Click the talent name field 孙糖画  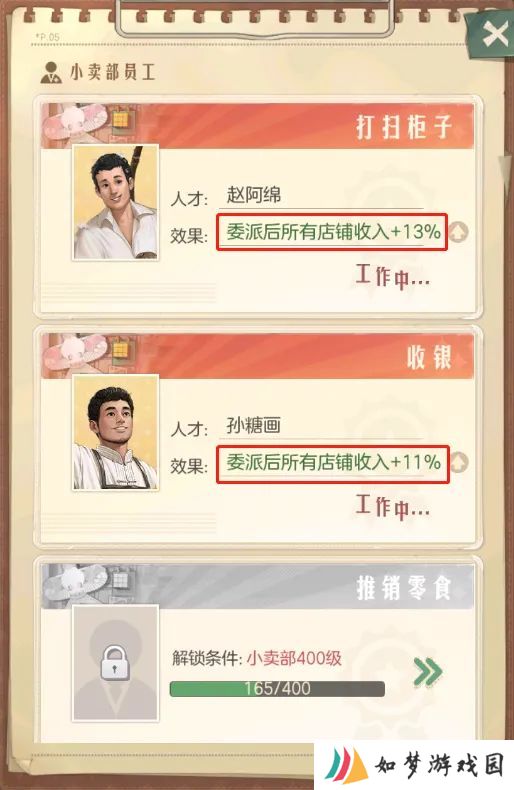click(x=322, y=426)
